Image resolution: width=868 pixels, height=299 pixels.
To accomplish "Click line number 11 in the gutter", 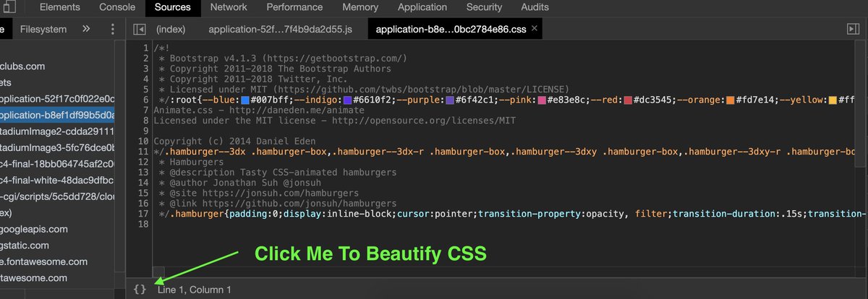I will (x=143, y=152).
